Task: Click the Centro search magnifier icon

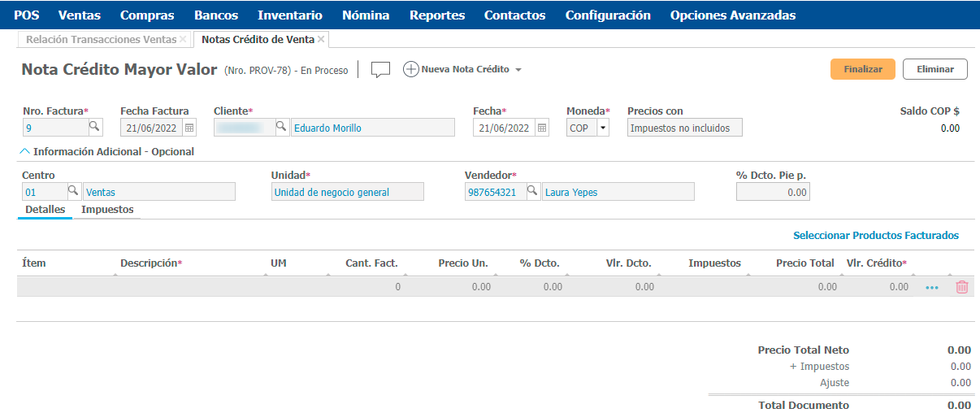Action: click(x=72, y=191)
